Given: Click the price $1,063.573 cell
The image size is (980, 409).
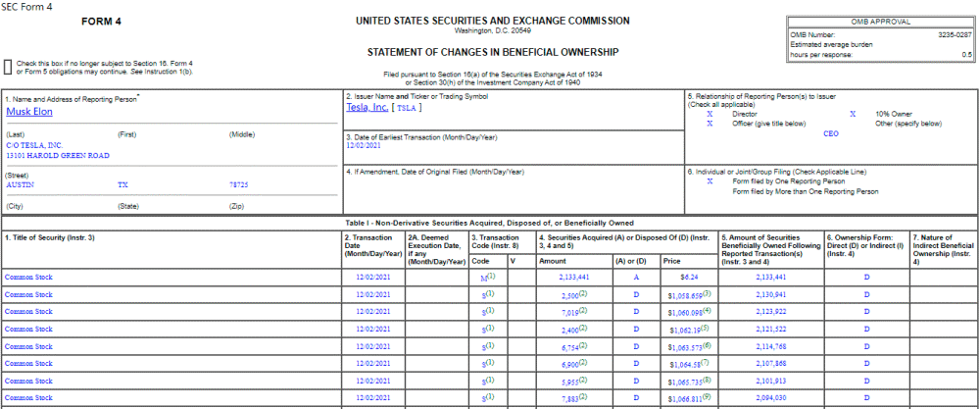Looking at the screenshot, I should (x=689, y=346).
